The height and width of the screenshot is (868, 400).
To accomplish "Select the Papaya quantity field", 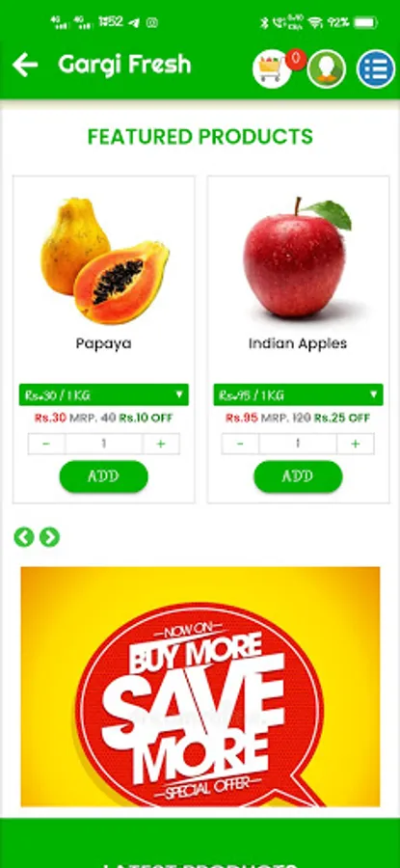I will tap(104, 444).
